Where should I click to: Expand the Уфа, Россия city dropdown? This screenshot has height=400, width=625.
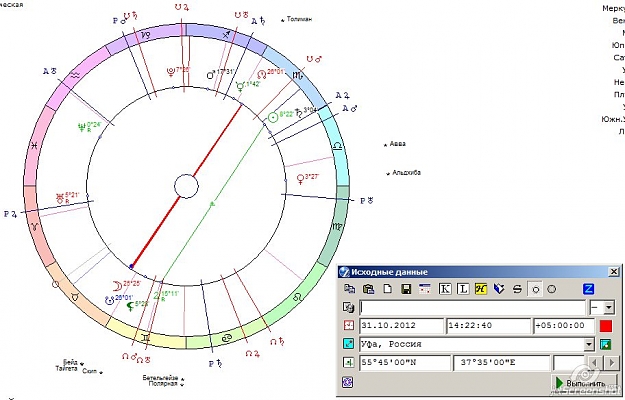point(589,344)
